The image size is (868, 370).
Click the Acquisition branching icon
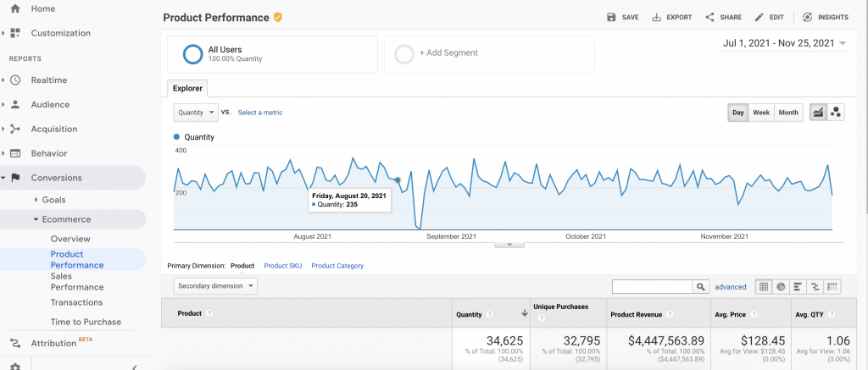[15, 129]
